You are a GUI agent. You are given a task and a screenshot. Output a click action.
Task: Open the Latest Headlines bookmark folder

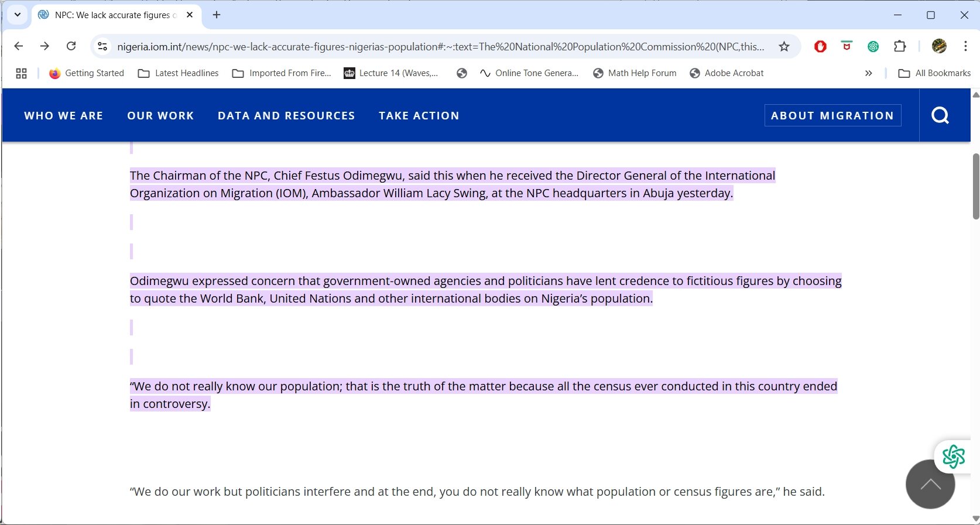point(179,73)
